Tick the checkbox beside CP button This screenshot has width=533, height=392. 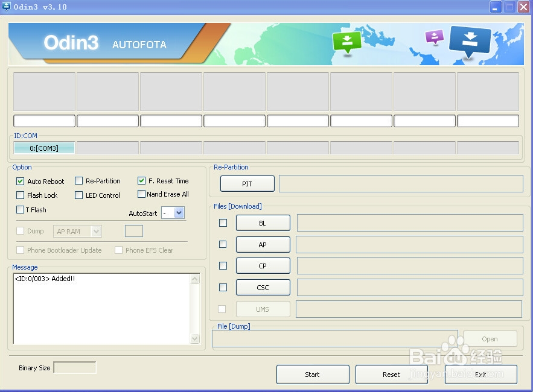223,265
